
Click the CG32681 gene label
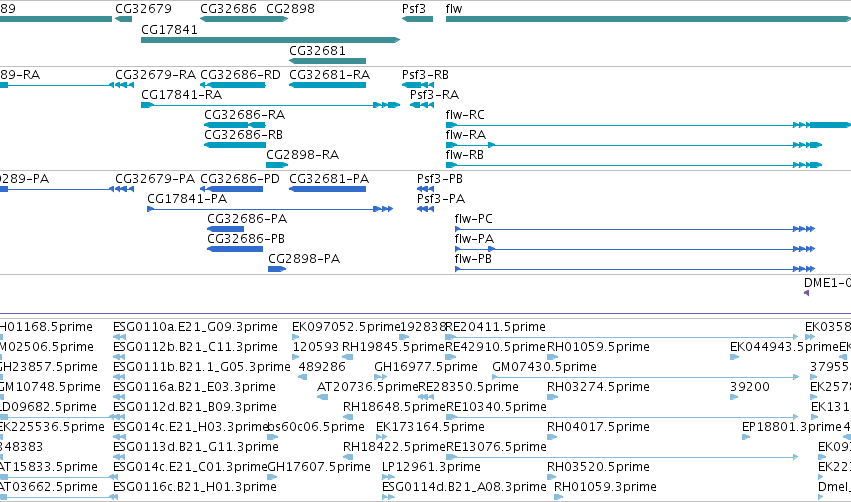(317, 50)
